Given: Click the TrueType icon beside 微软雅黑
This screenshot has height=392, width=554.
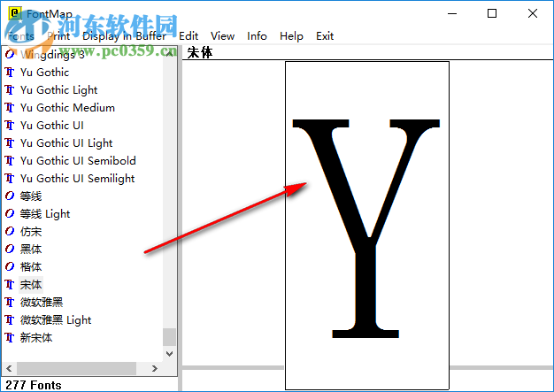Looking at the screenshot, I should pyautogui.click(x=10, y=303).
